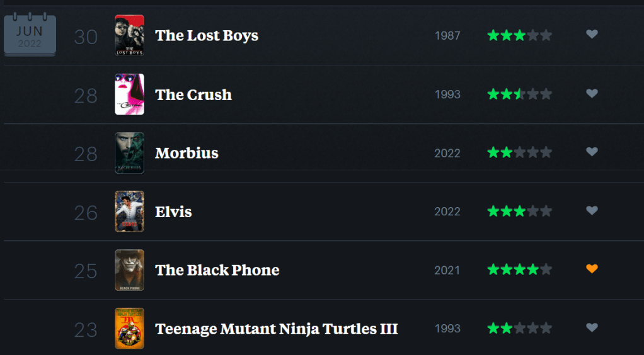
Task: Adjust the star rating of The Black Phone
Action: click(519, 270)
